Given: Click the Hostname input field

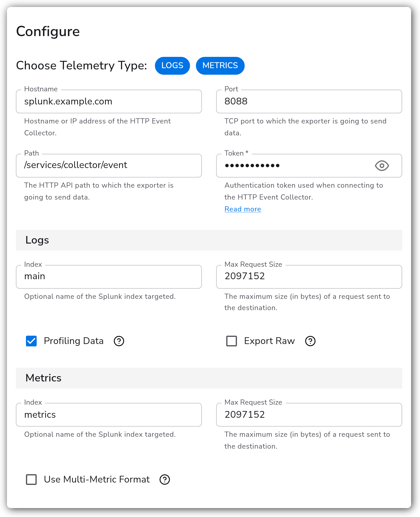Looking at the screenshot, I should coord(109,101).
